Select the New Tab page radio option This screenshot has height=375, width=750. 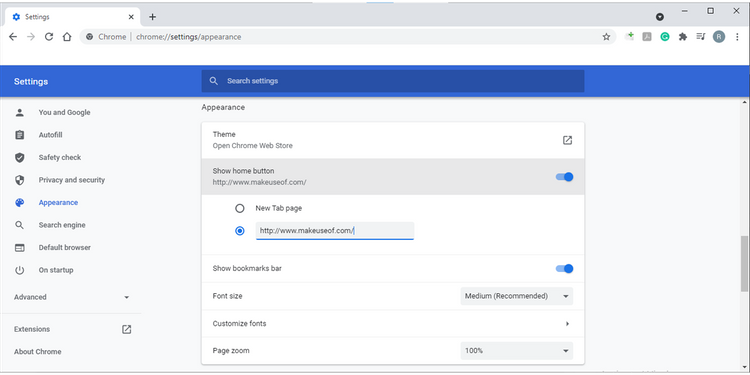[x=240, y=209]
